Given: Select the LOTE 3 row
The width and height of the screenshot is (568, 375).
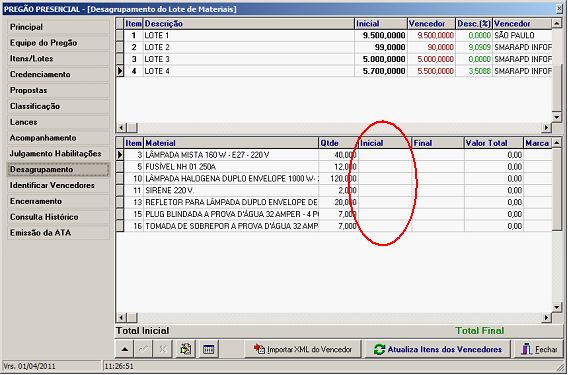Looking at the screenshot, I should click(x=333, y=59).
